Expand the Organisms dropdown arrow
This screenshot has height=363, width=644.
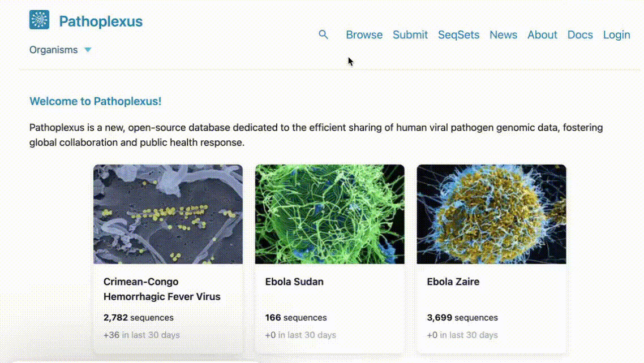[x=88, y=50]
